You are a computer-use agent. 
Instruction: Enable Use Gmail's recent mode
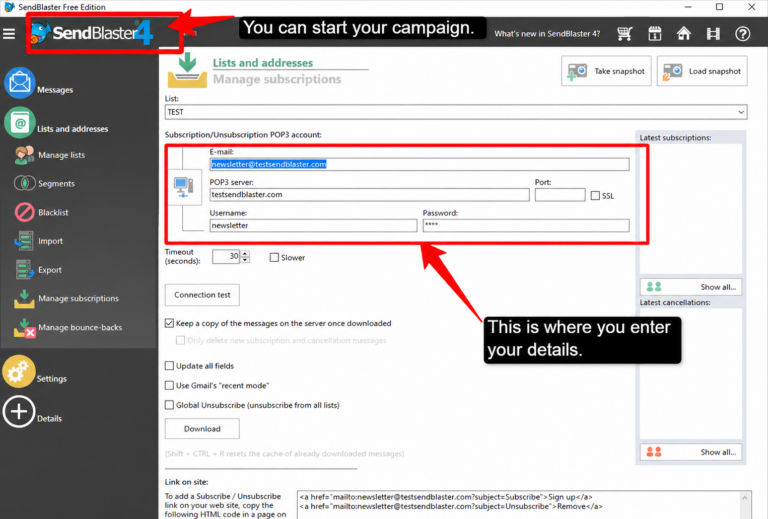(x=169, y=385)
